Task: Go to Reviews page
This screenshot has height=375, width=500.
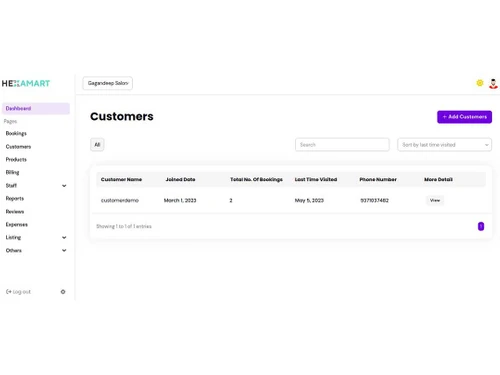Action: click(15, 211)
